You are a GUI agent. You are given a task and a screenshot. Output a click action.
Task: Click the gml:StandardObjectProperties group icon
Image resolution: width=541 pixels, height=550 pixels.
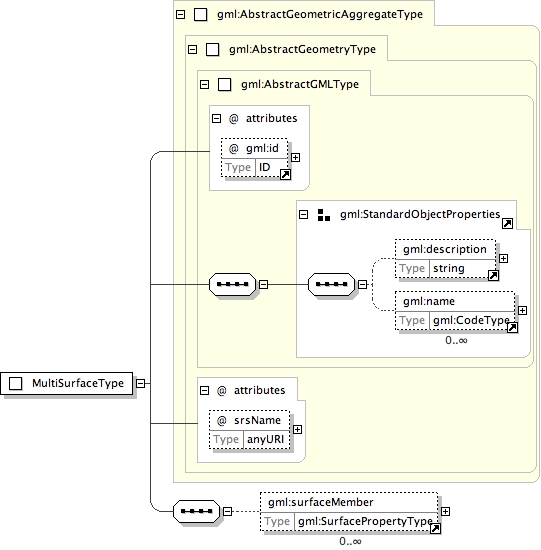point(323,215)
